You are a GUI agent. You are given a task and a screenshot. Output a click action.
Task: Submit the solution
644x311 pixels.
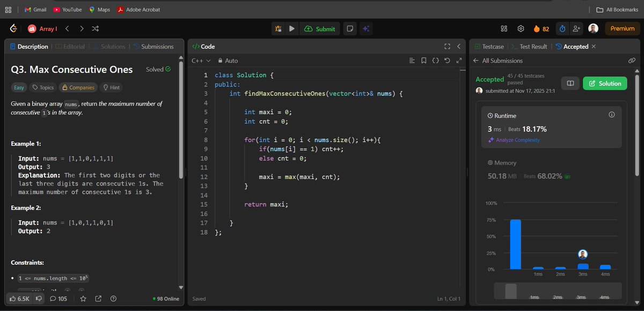(319, 29)
